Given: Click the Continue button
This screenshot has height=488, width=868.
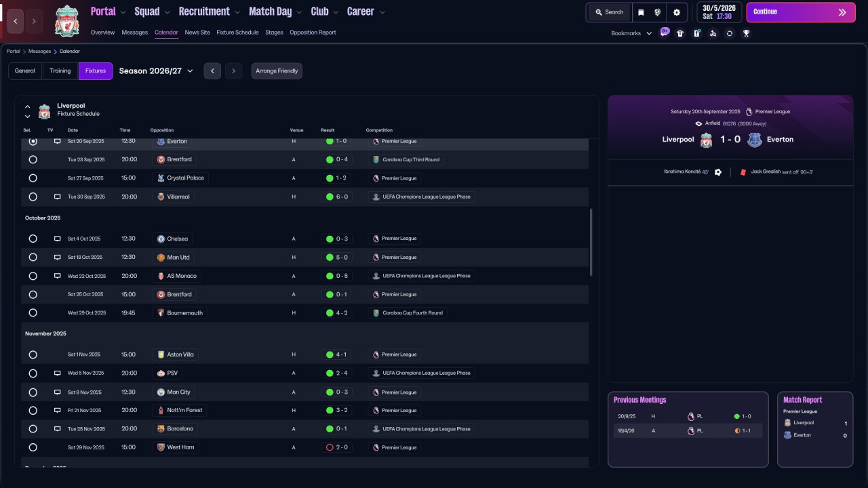Looking at the screenshot, I should click(801, 12).
